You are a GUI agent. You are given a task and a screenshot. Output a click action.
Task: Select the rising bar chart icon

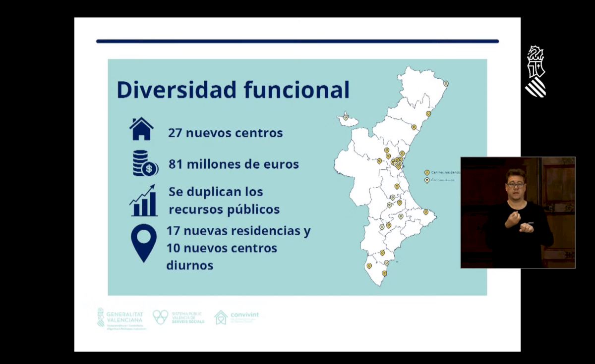click(x=143, y=201)
